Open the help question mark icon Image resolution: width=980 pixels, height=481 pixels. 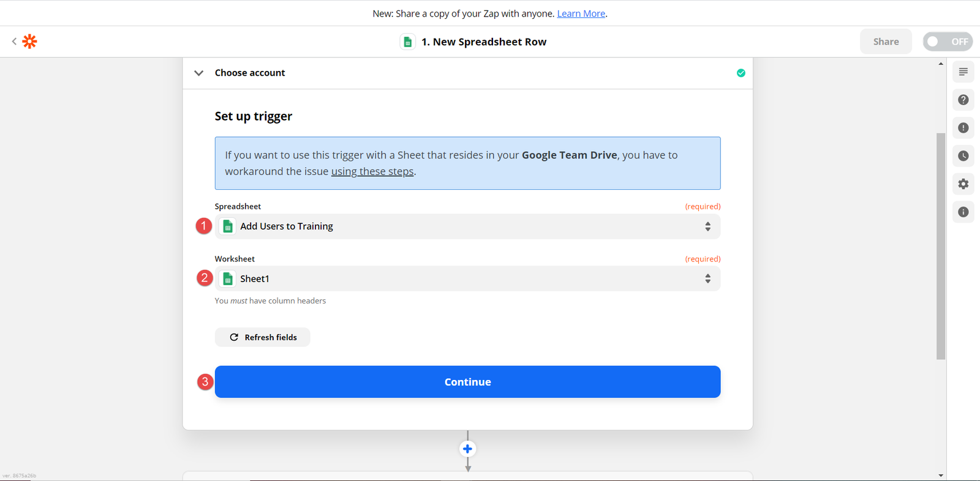[963, 100]
